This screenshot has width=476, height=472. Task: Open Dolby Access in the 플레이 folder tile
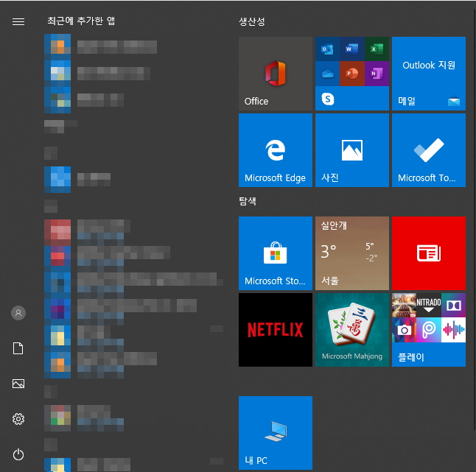coord(453,305)
